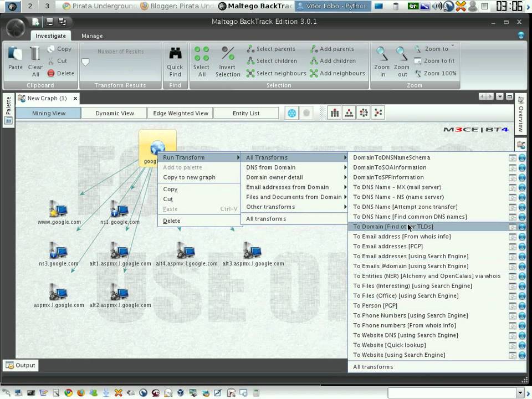Choose Delete in context menu
The image size is (532, 399).
pos(199,221)
